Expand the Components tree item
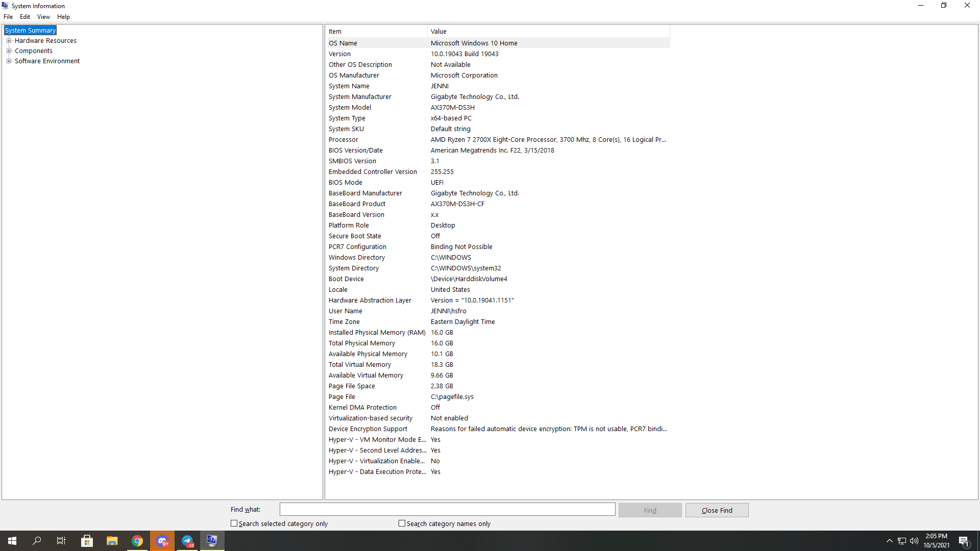Image resolution: width=980 pixels, height=551 pixels. (x=10, y=51)
